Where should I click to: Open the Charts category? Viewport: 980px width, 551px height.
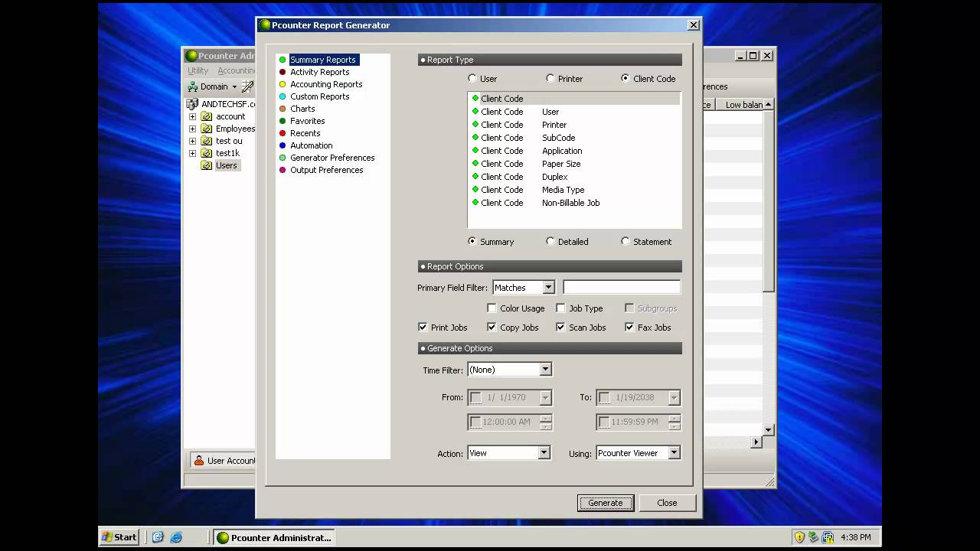pos(302,109)
